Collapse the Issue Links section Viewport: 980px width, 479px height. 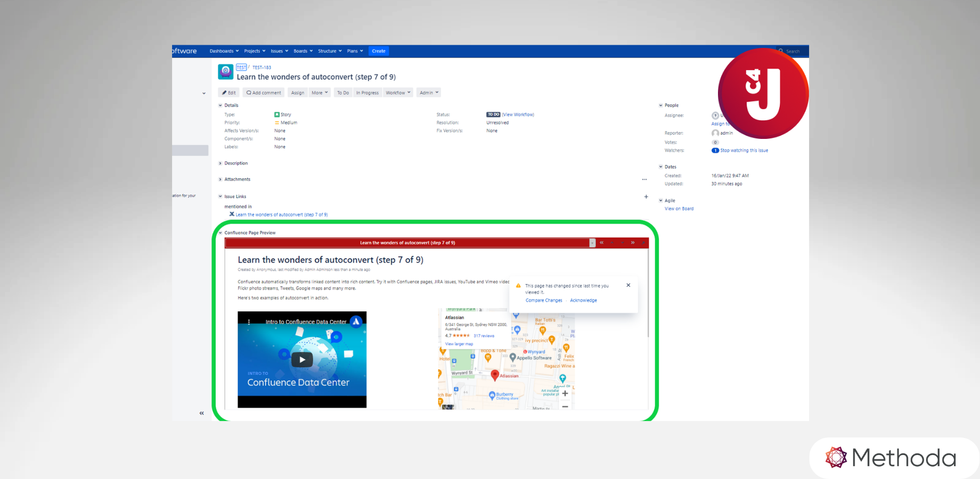click(220, 196)
